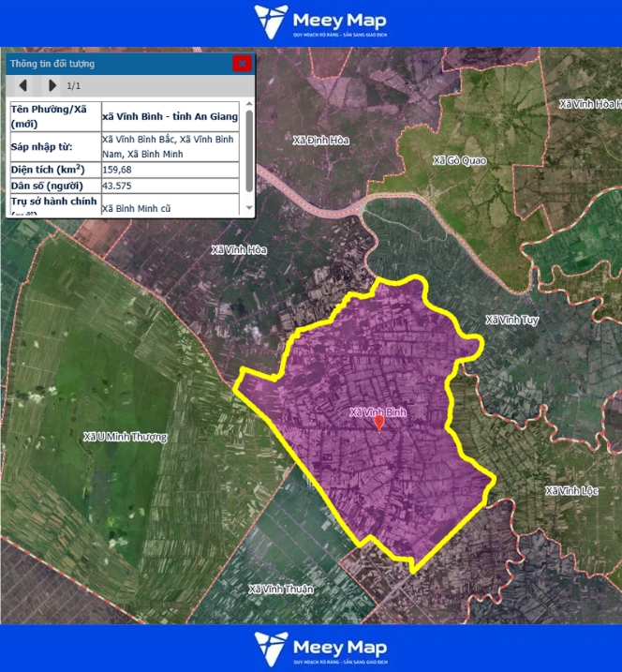Screen dimensions: 622x672
Task: Click the Meey Map logo in bottom banner
Action: coord(320,649)
